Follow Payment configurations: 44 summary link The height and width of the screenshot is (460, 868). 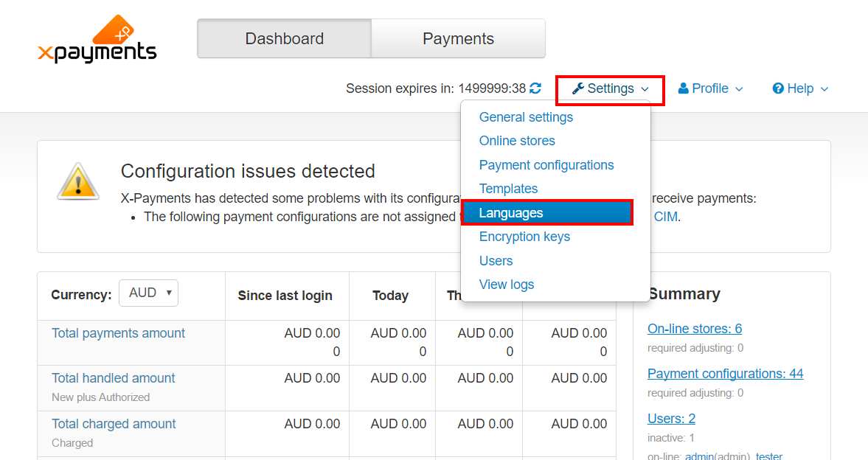726,374
